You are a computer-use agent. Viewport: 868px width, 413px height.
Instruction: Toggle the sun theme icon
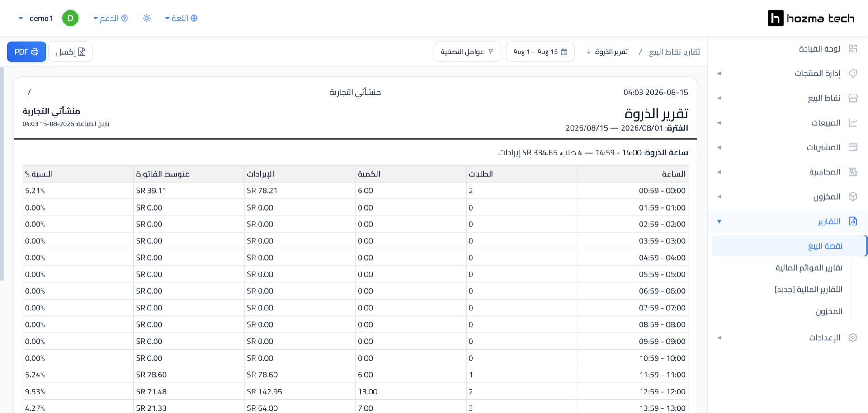point(146,18)
